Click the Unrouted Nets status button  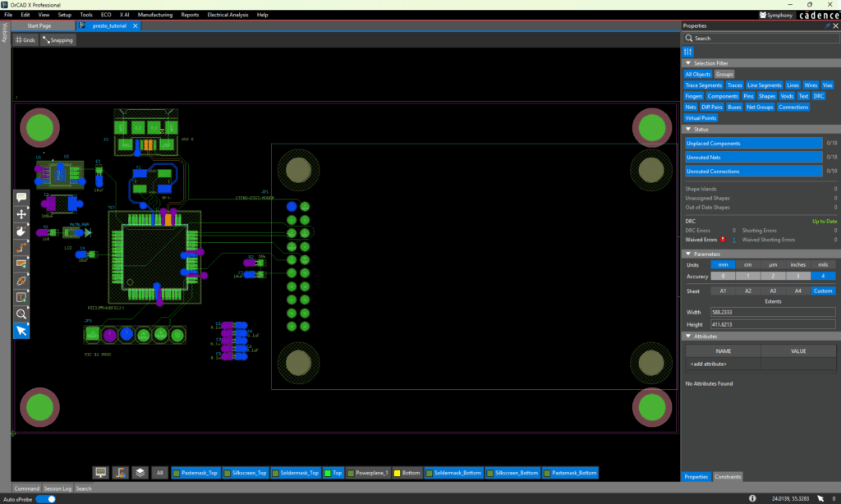coord(753,158)
